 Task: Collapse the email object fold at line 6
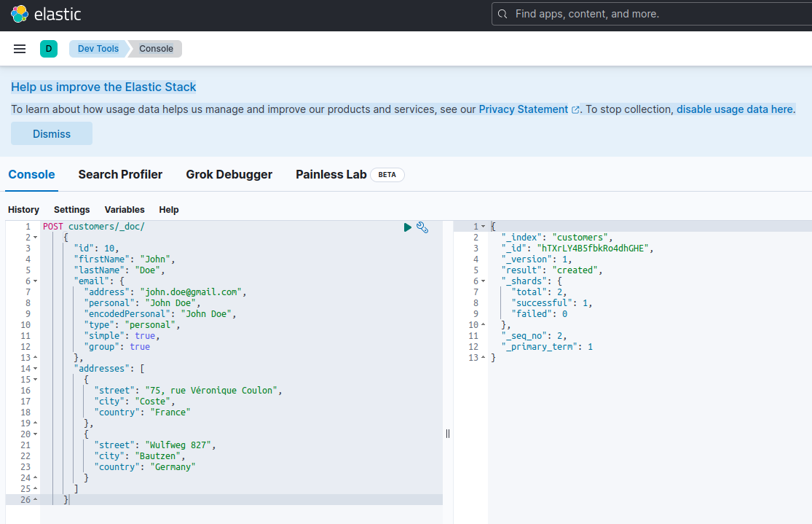[35, 281]
